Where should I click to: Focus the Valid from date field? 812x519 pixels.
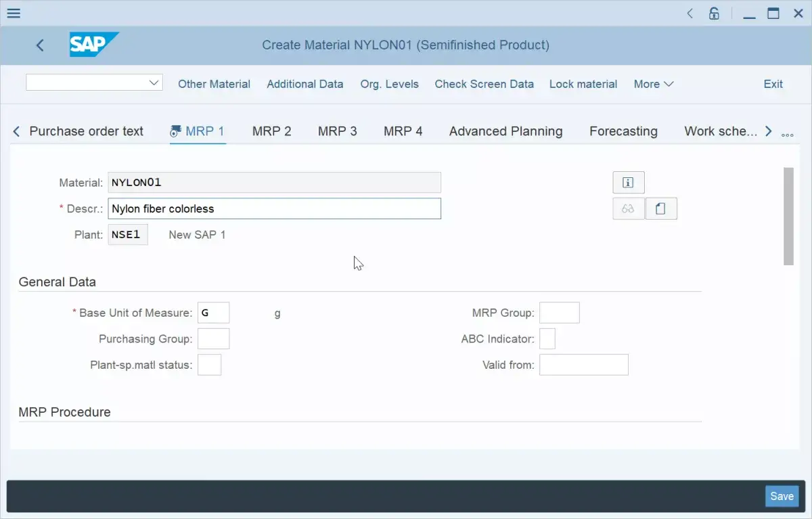[584, 365]
